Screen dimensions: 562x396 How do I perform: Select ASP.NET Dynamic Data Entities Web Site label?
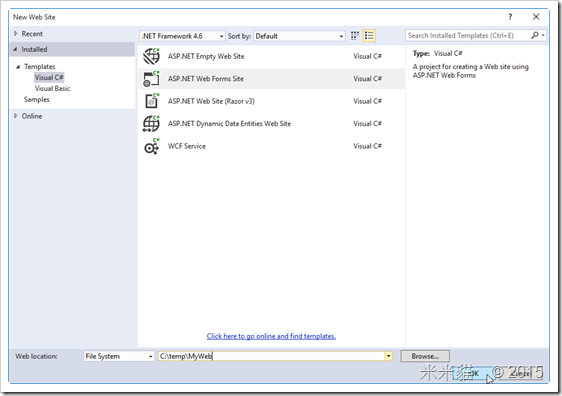point(229,124)
